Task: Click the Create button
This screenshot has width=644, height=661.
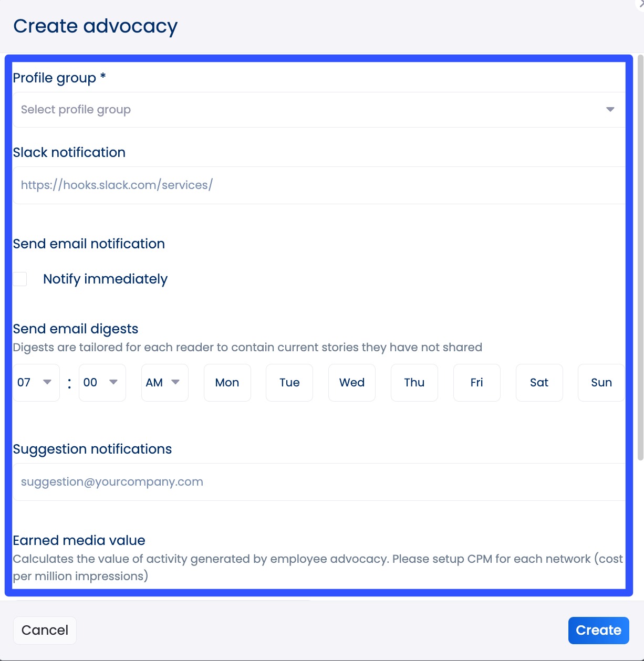Action: [598, 630]
